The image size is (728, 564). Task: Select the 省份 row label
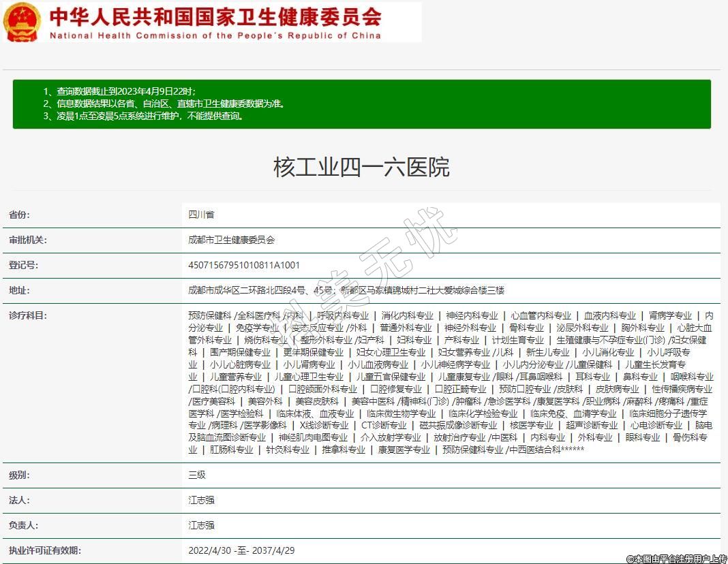tap(19, 215)
